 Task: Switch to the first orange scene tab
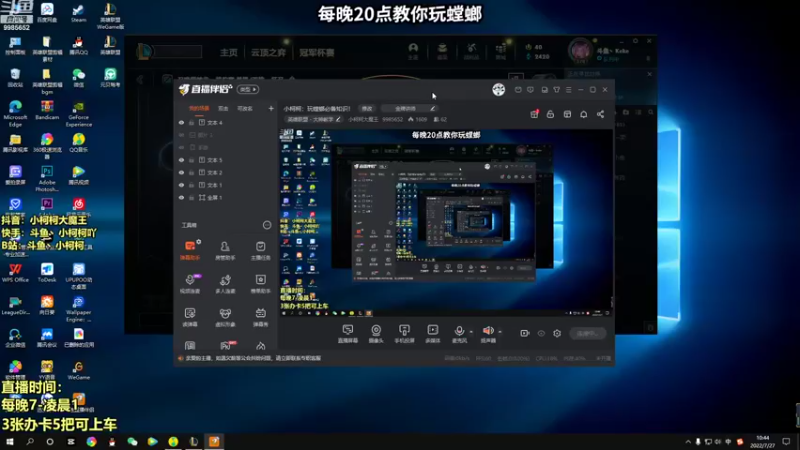pos(199,108)
